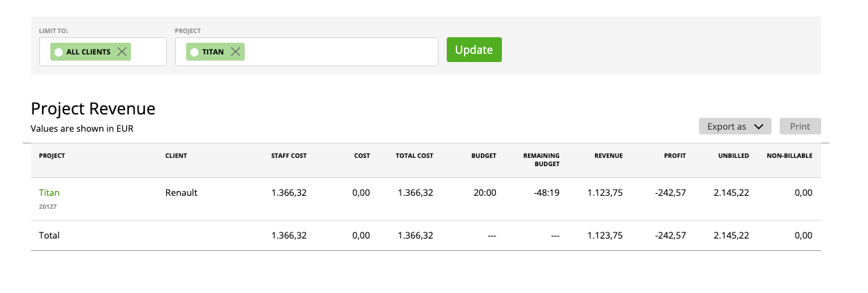Remove the ALL CLIENTS filter tag
This screenshot has height=293, width=868.
coord(122,52)
